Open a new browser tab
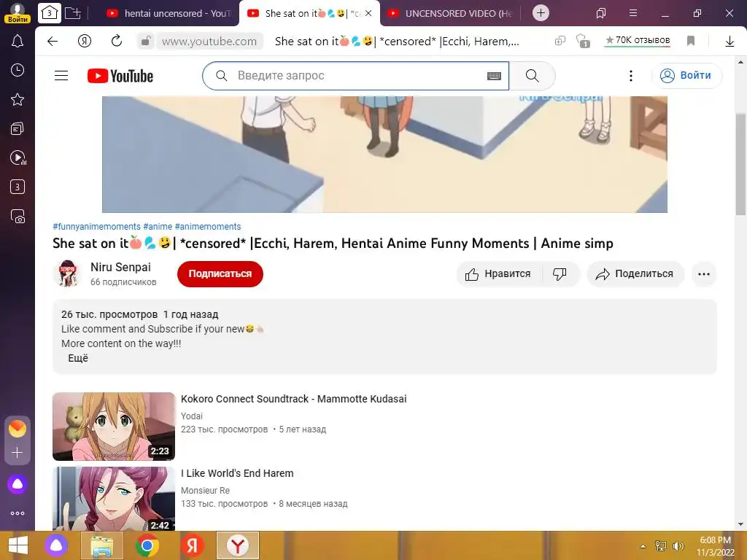 [541, 13]
